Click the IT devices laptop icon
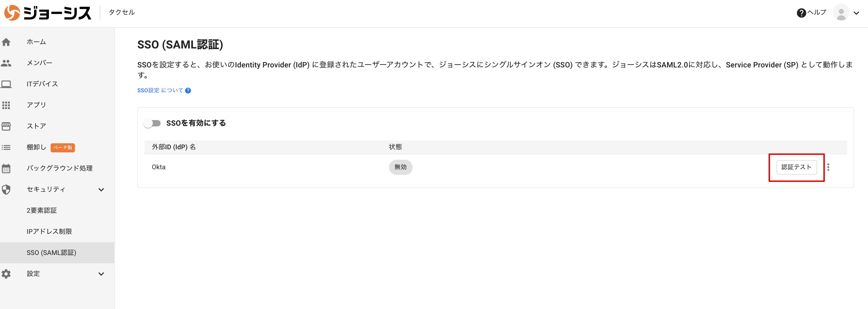 point(6,84)
